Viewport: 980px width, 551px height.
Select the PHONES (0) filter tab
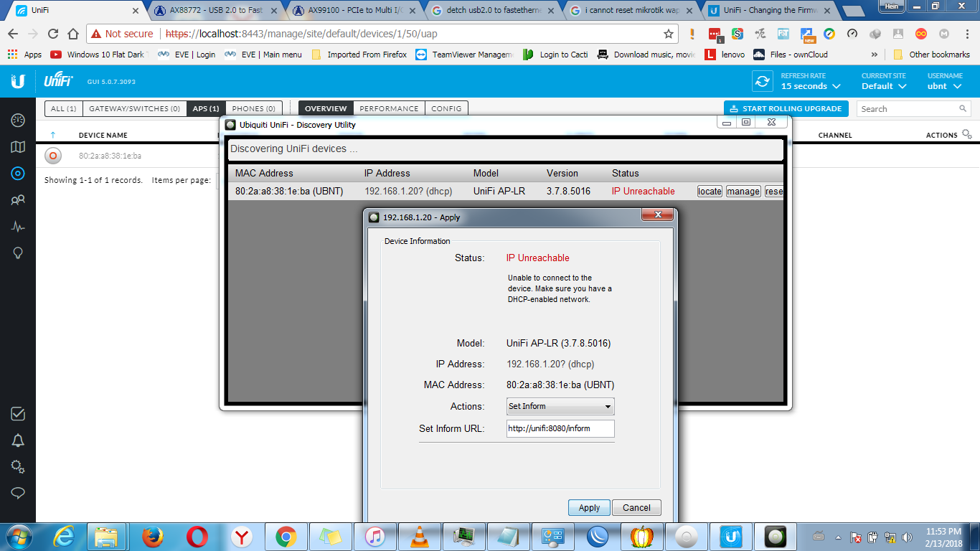[x=254, y=108]
